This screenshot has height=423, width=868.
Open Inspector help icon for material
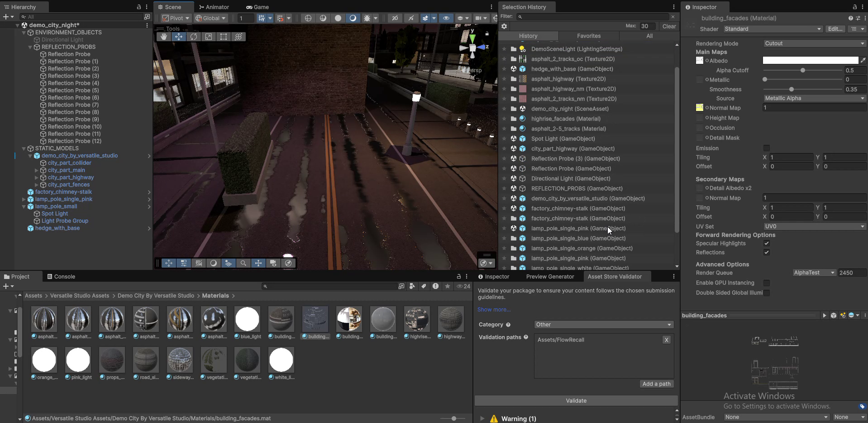click(850, 18)
